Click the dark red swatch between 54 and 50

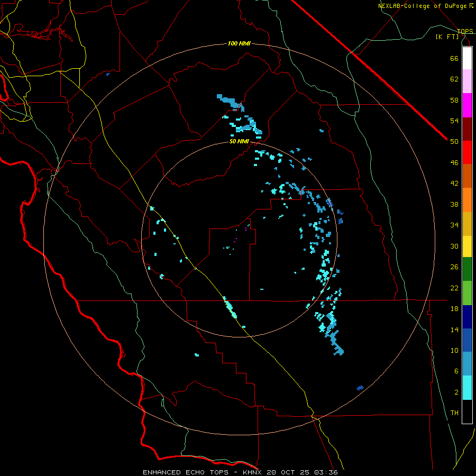click(467, 129)
